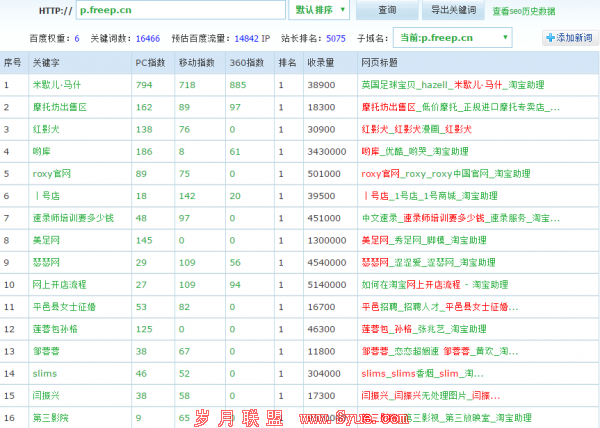Click webmaster rank value 5075
The height and width of the screenshot is (428, 600).
336,39
